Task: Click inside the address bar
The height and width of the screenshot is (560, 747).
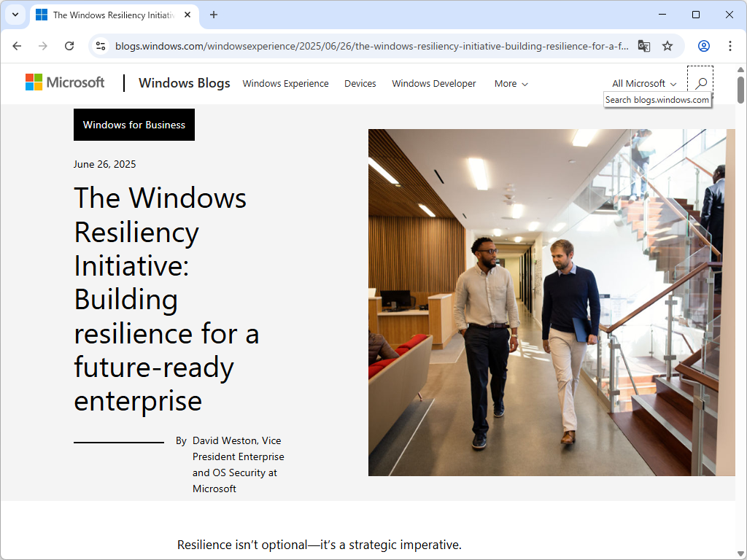Action: (365, 45)
